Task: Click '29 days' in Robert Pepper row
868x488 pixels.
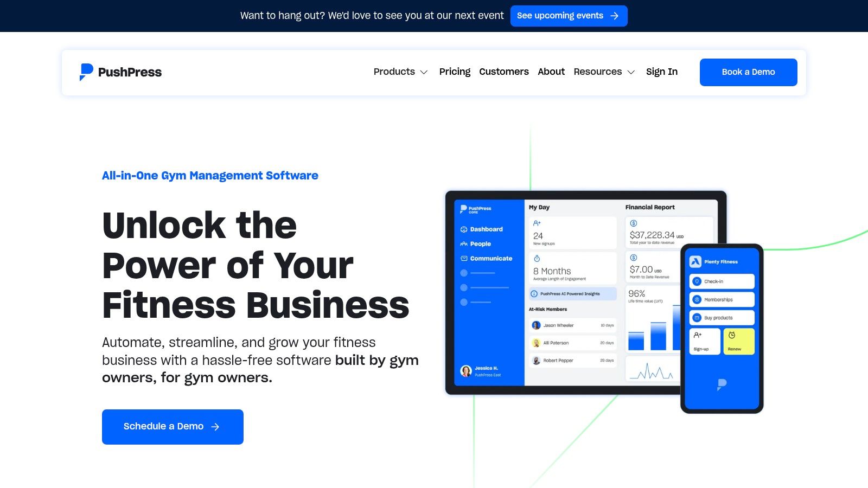Action: coord(607,361)
